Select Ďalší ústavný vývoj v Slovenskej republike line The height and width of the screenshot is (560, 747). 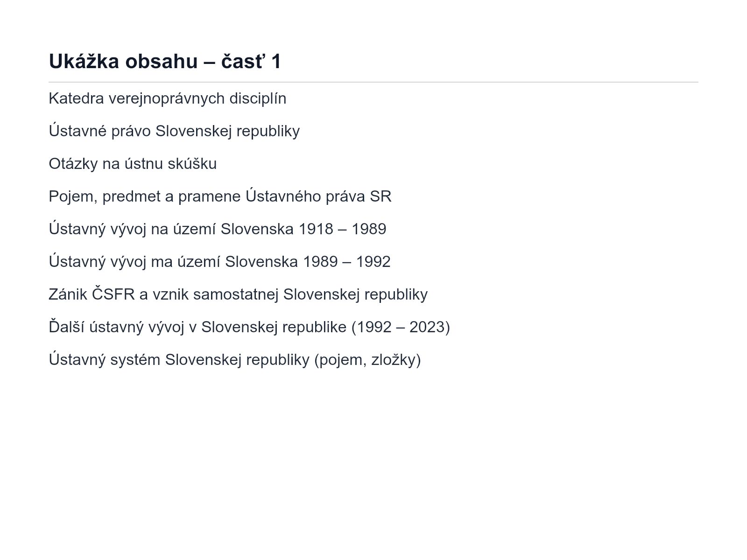click(249, 327)
